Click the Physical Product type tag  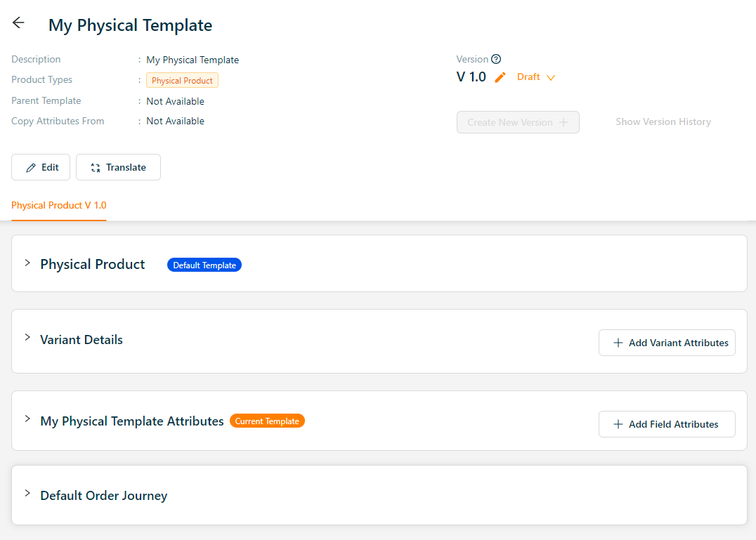pos(182,81)
